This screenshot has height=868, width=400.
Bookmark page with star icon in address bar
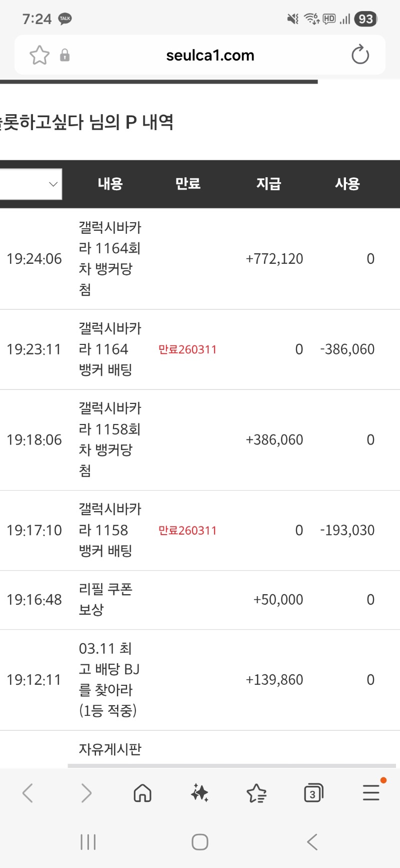(x=39, y=55)
